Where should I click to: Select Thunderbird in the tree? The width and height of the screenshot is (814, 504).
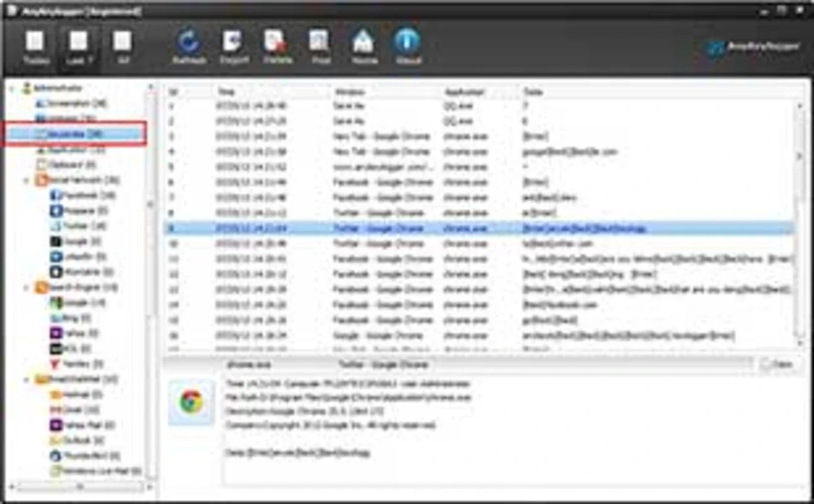pos(85,455)
